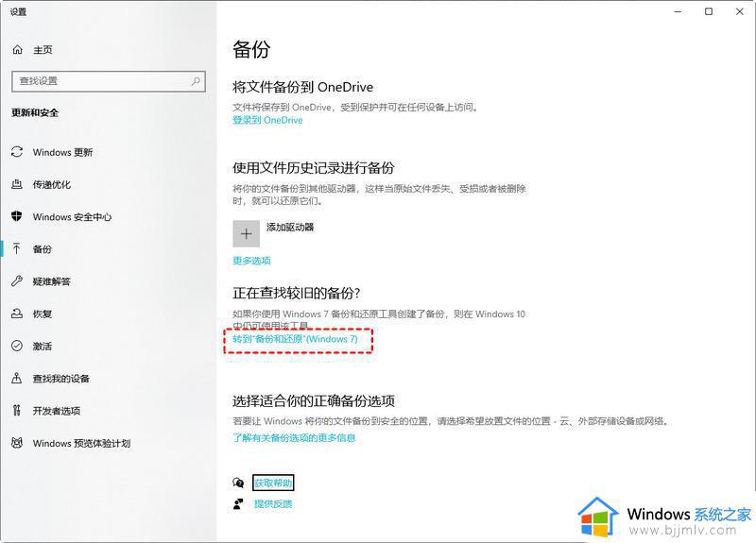Click the Windows 更新 refresh arrows icon
This screenshot has width=756, height=543.
tap(17, 152)
